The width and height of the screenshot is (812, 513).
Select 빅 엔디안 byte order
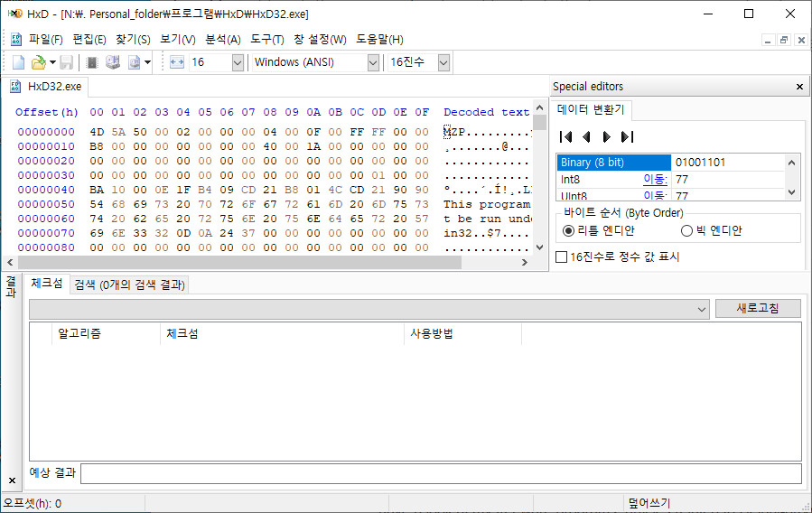[711, 230]
